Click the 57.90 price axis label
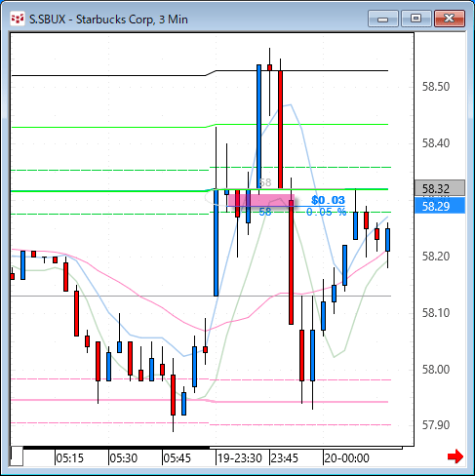Screen dimensions: 475x476 (436, 425)
